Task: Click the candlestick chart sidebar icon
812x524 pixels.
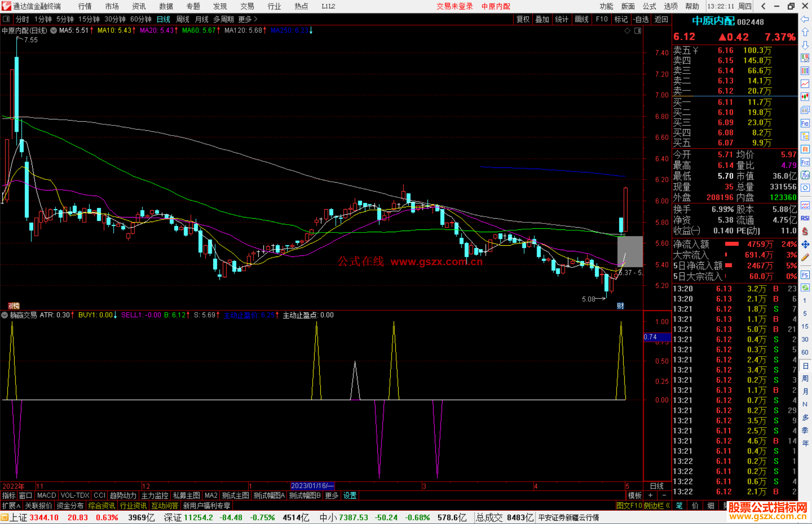Action: coord(805,97)
